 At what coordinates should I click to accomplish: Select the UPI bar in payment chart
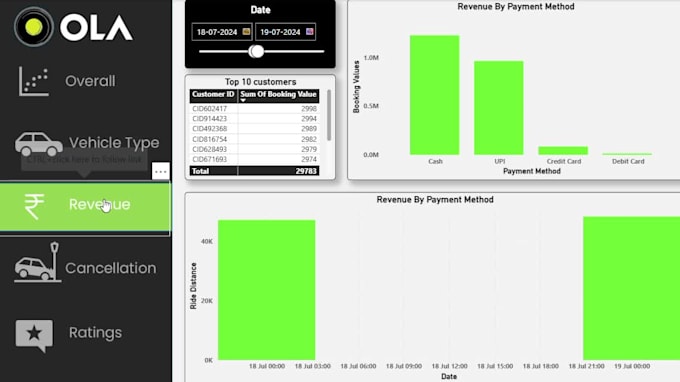499,108
